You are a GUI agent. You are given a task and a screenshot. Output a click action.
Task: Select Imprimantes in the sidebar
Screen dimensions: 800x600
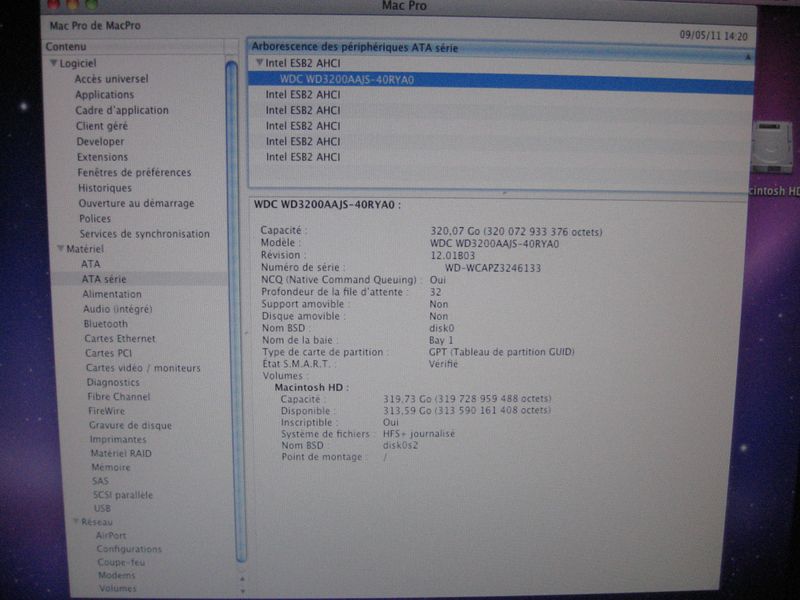coord(118,439)
